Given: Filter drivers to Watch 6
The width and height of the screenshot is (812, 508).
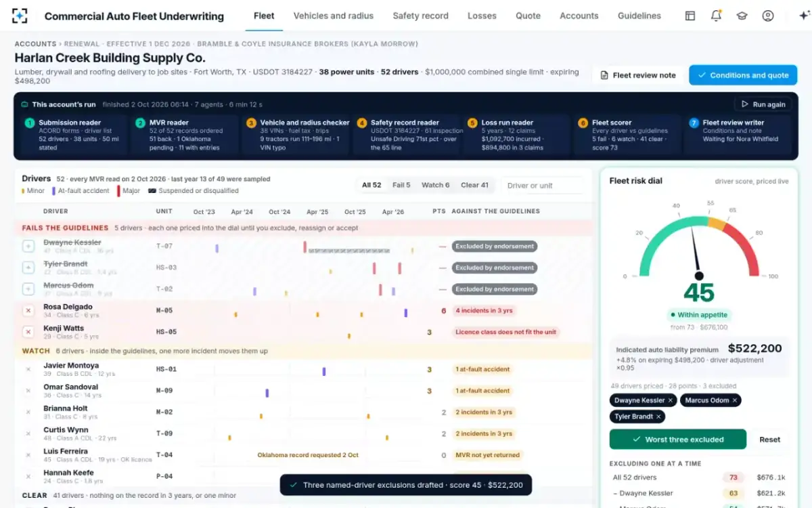Looking at the screenshot, I should 435,185.
